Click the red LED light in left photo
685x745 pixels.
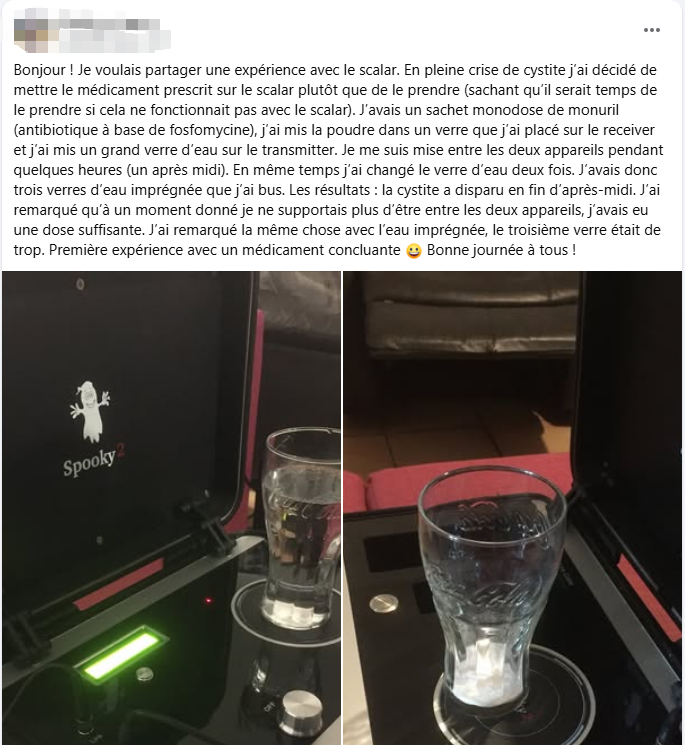click(208, 601)
